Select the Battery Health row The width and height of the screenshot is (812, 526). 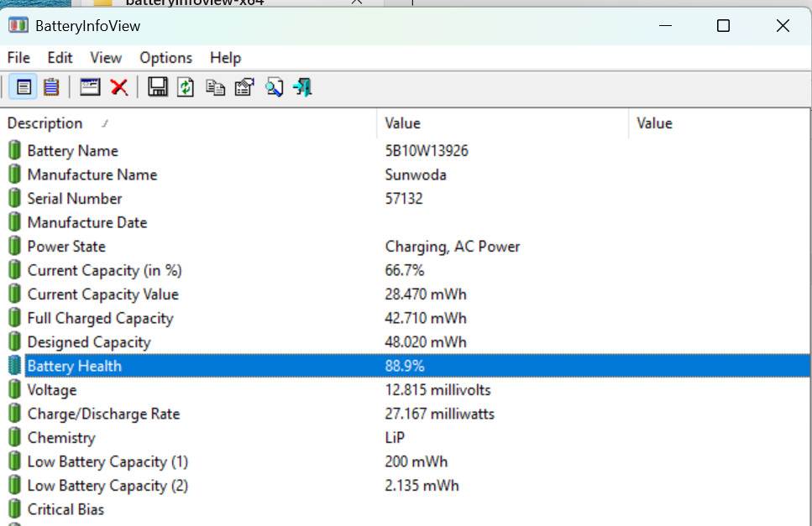coord(75,366)
